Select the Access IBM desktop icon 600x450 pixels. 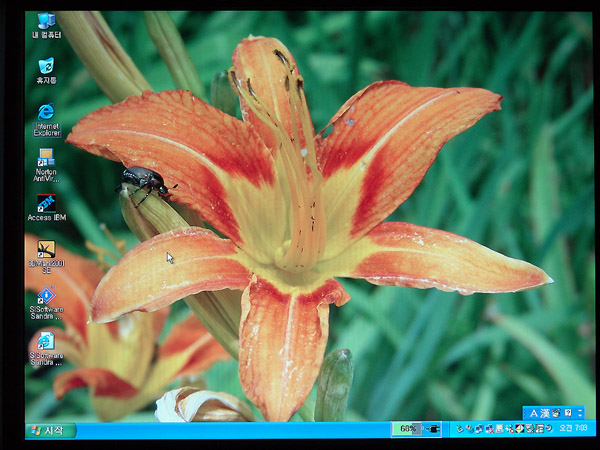tap(47, 207)
